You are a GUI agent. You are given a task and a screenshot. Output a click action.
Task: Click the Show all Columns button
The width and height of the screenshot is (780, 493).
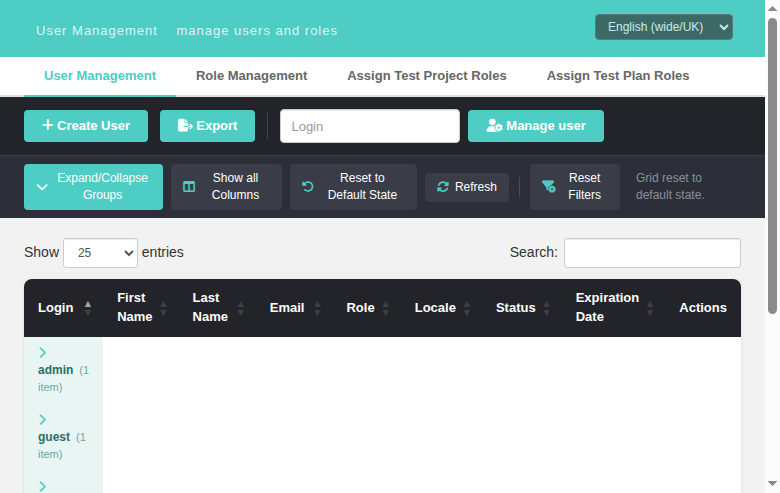click(226, 187)
